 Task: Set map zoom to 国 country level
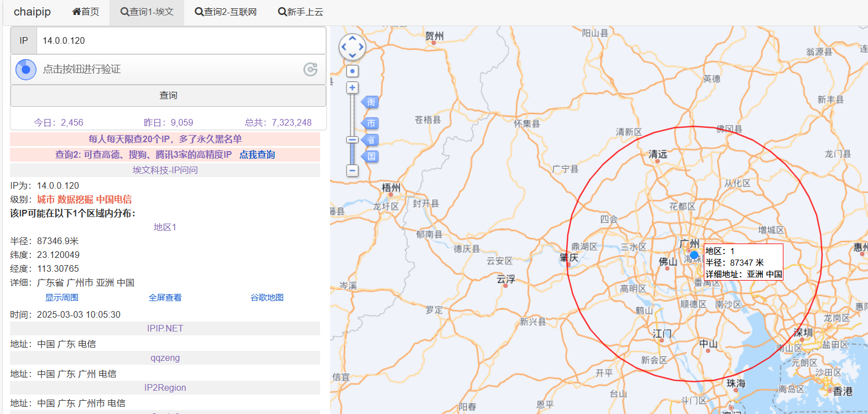(370, 156)
